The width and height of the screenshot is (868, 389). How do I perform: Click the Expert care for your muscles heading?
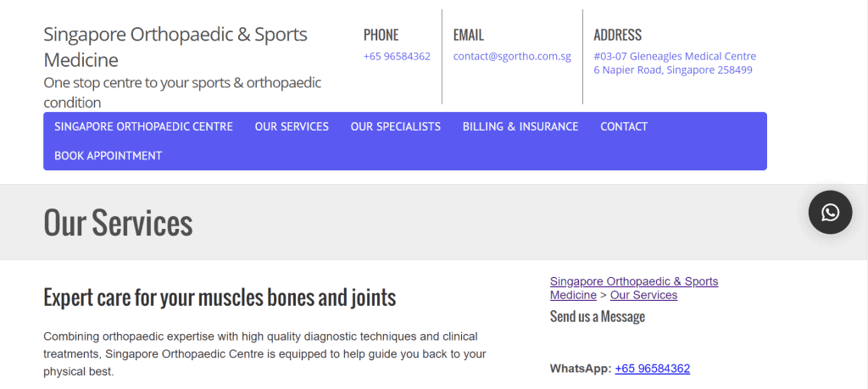pyautogui.click(x=220, y=297)
